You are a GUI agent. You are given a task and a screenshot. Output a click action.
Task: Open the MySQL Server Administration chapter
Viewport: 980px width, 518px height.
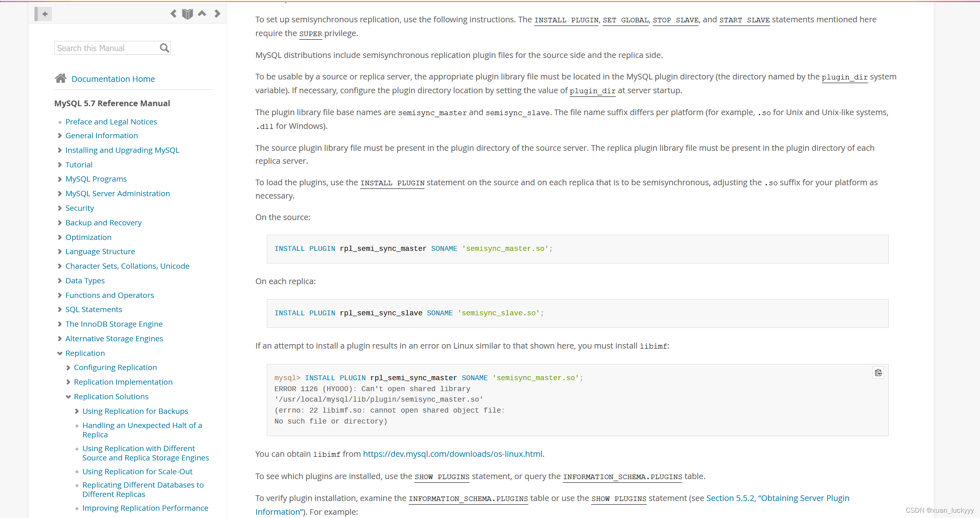[118, 193]
